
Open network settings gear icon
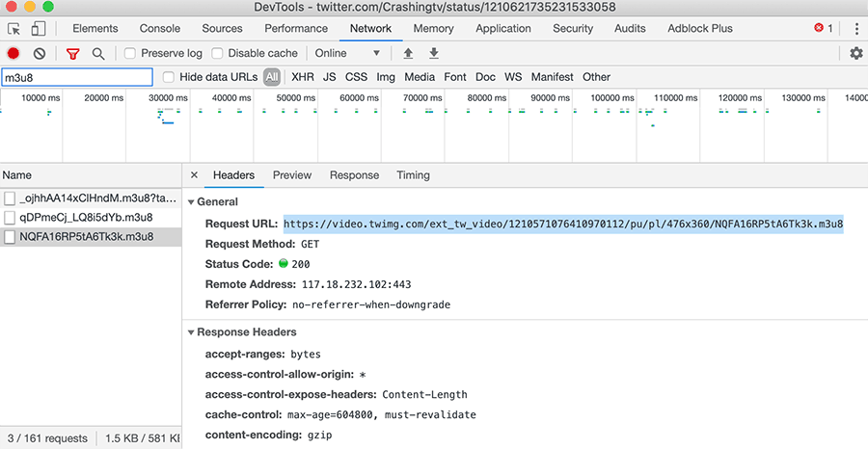(856, 54)
